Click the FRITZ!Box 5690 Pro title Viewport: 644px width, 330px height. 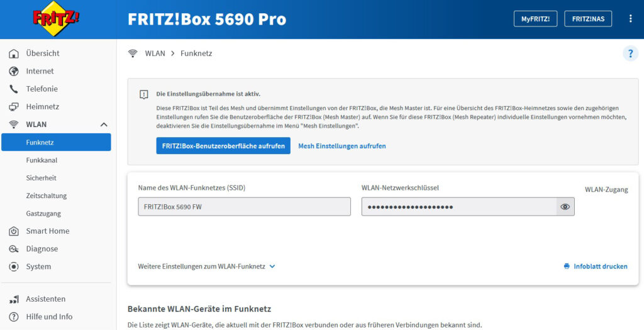click(207, 19)
